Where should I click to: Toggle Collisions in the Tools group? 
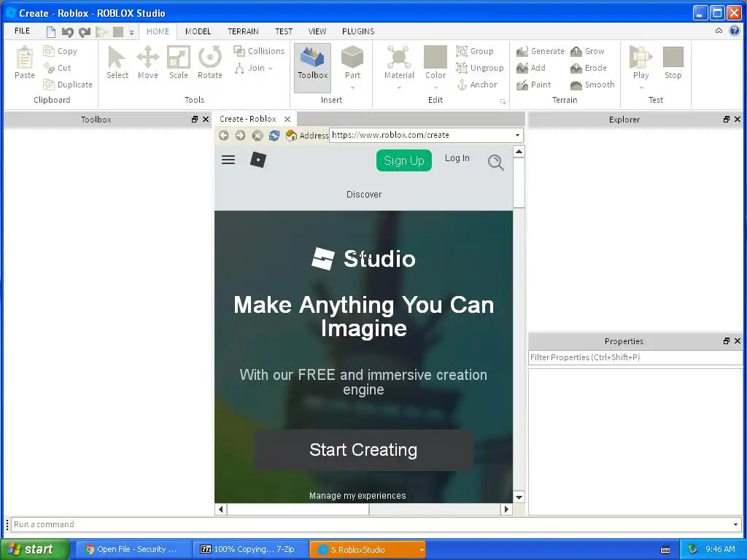click(x=259, y=51)
